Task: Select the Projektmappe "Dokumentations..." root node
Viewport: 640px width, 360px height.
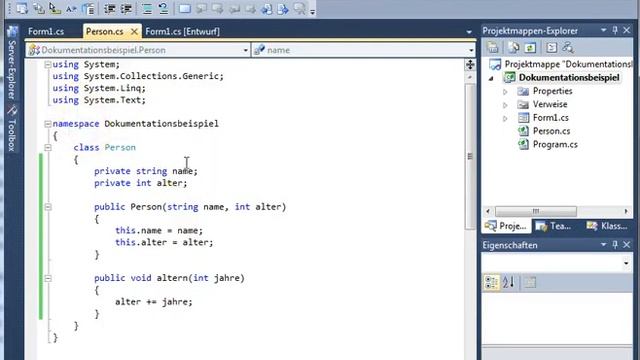Action: (x=568, y=64)
